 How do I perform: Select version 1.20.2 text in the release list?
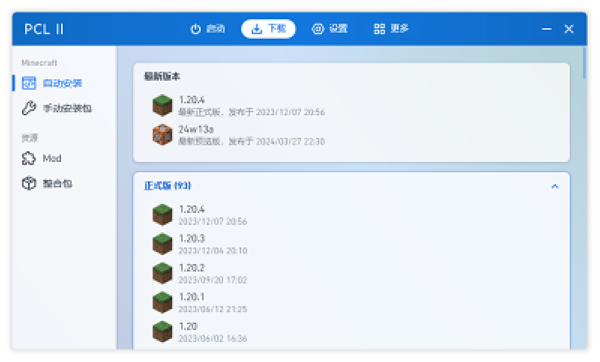192,268
